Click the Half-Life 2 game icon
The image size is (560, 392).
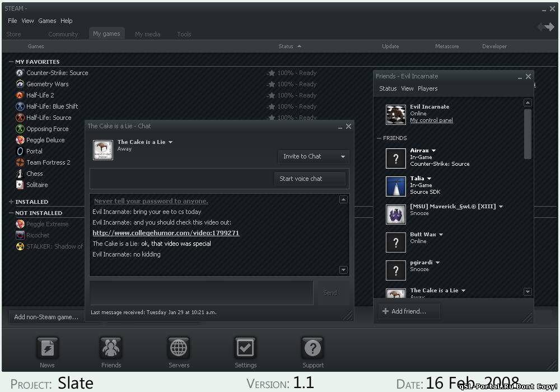pos(20,95)
